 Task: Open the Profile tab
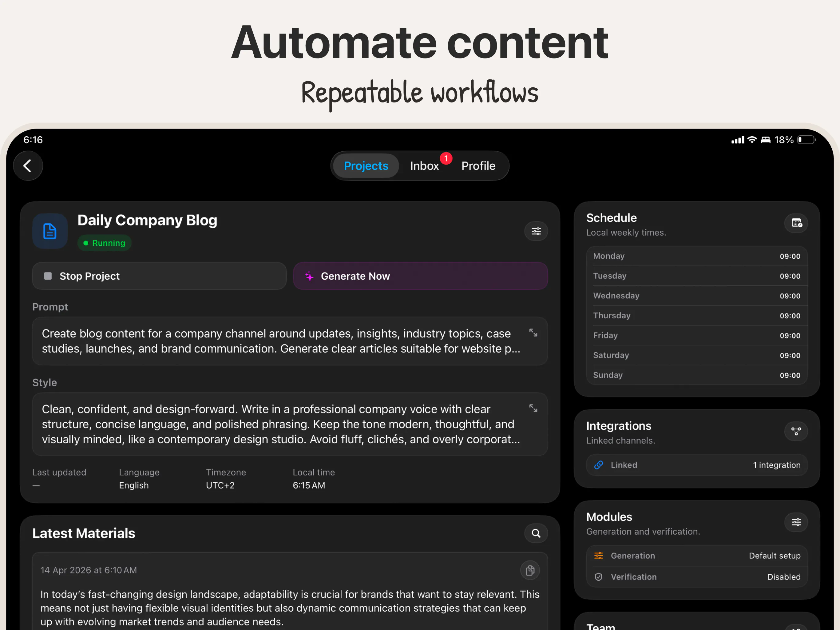(478, 166)
